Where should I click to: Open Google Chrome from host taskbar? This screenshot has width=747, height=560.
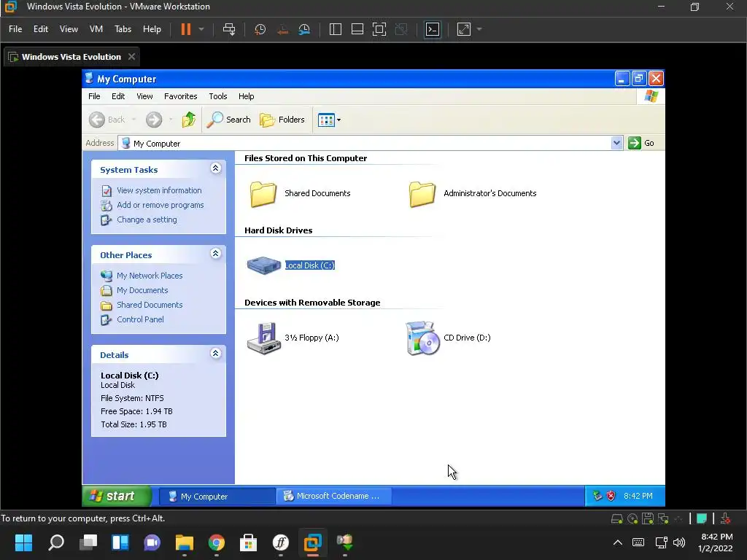216,542
